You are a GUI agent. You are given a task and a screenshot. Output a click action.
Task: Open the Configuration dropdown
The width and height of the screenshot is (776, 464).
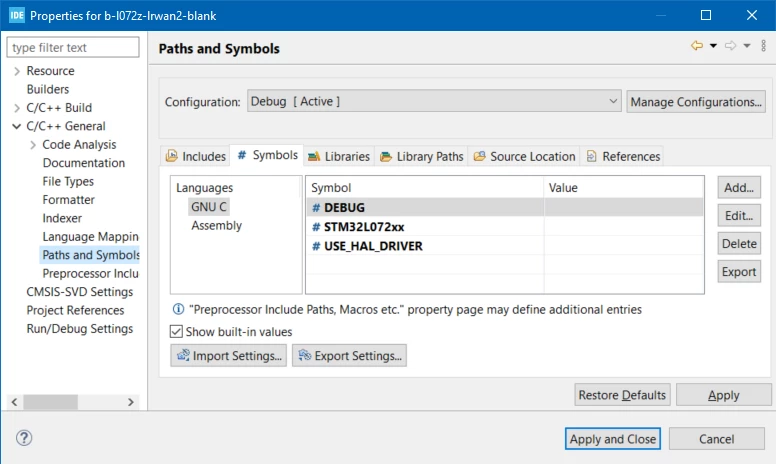click(434, 101)
